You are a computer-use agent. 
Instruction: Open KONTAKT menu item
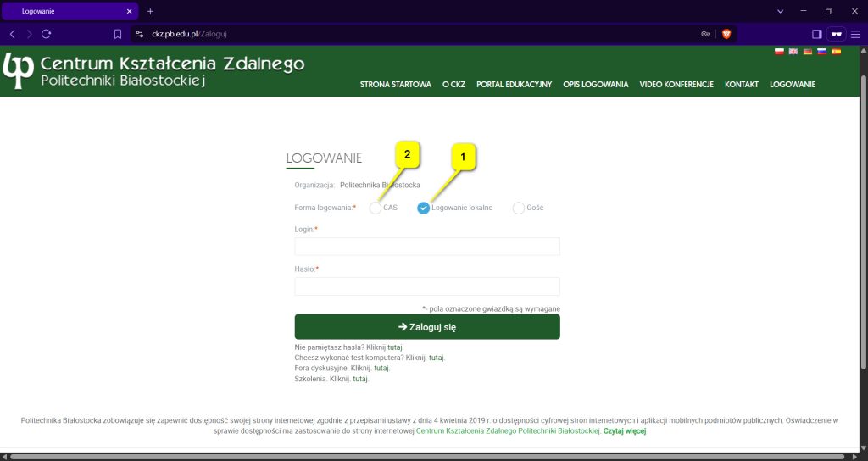(742, 85)
